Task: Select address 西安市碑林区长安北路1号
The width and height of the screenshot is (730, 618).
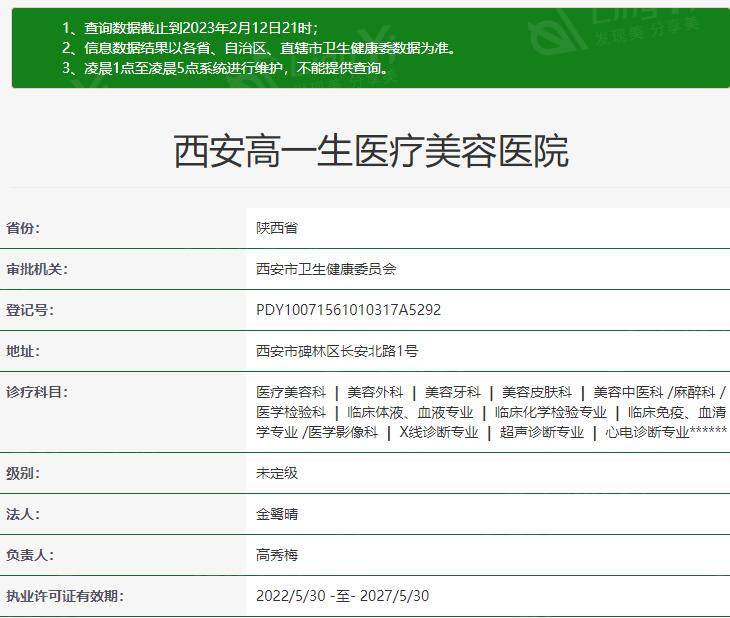Action: tap(337, 351)
